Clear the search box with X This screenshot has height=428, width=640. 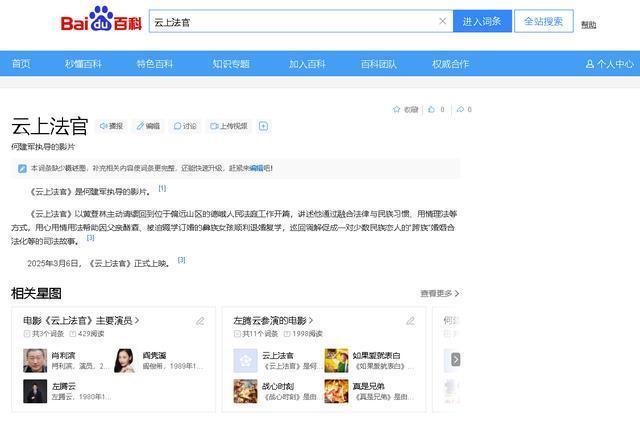point(442,21)
